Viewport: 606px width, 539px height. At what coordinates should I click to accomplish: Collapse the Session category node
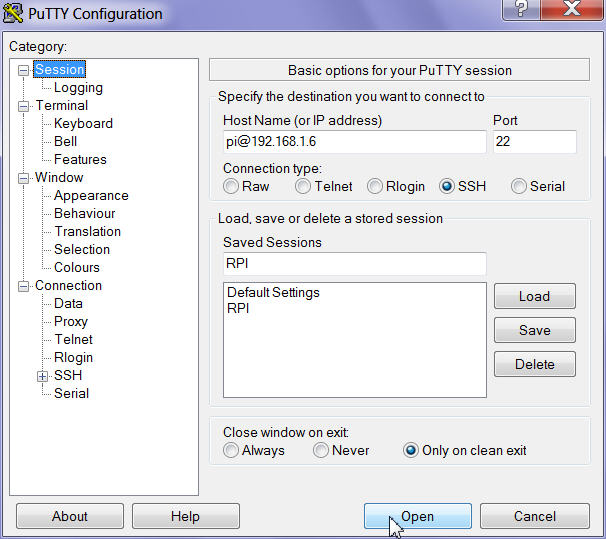pyautogui.click(x=23, y=70)
